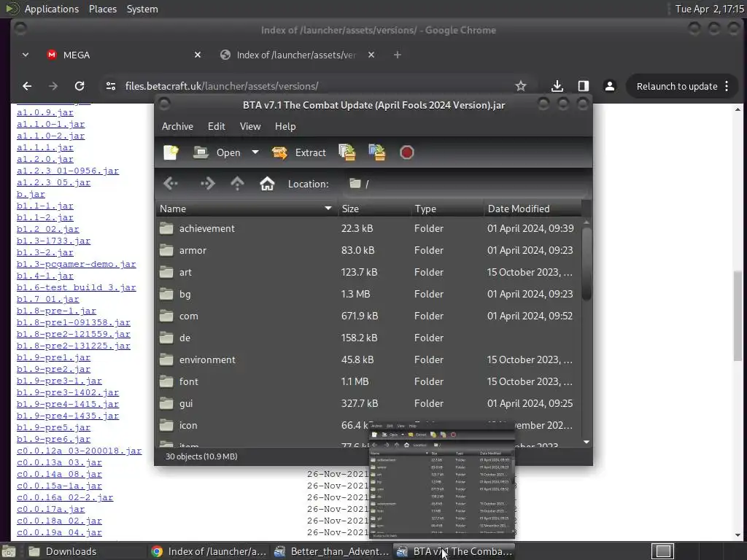Click Chrome forward arrow
The image size is (747, 560).
pos(53,86)
